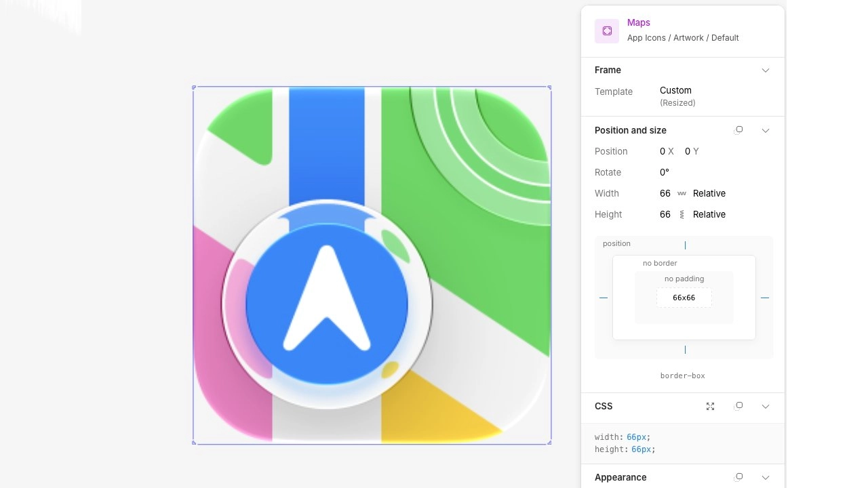Click the Maps frame icon in panel header
Screen dimensions: 868x488
[607, 31]
